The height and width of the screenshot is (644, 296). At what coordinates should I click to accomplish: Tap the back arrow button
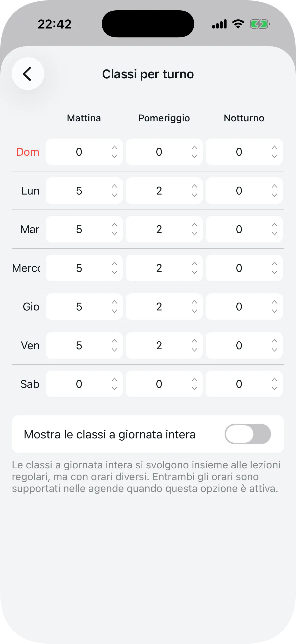coord(28,74)
